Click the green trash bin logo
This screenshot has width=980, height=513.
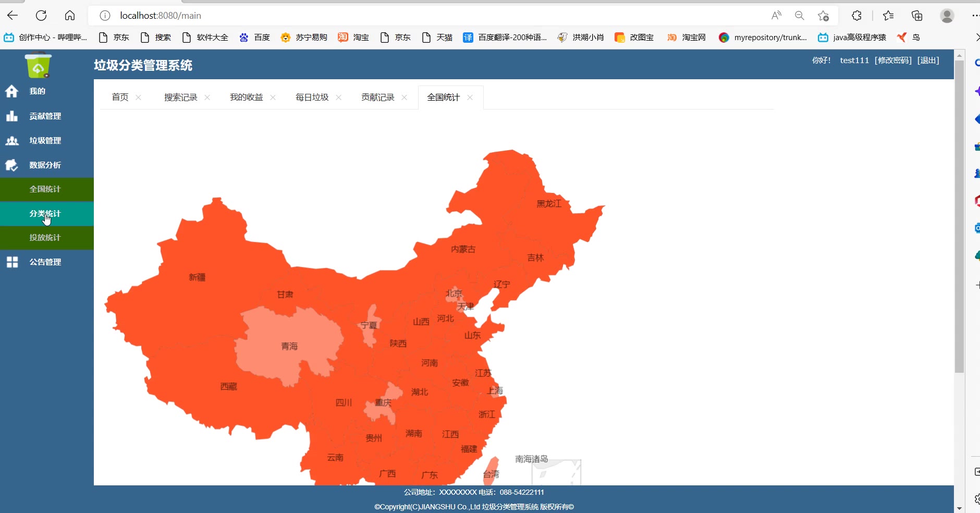[x=38, y=66]
